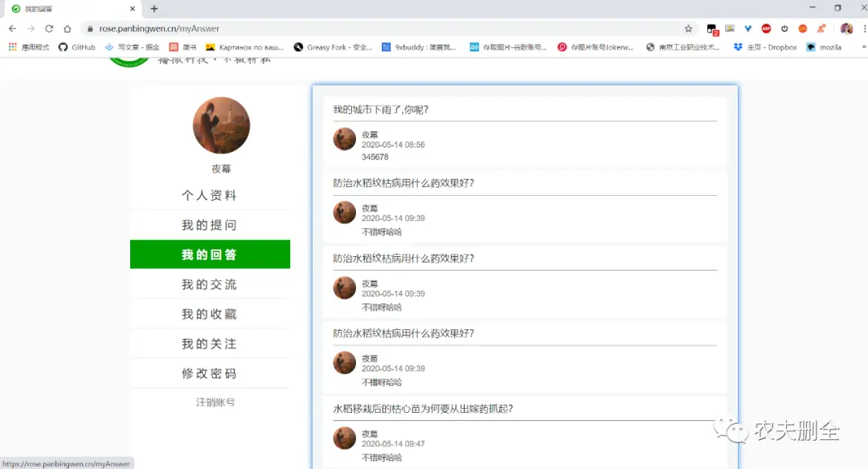The image size is (868, 469).
Task: Minimize the Chrome window
Action: tap(813, 8)
